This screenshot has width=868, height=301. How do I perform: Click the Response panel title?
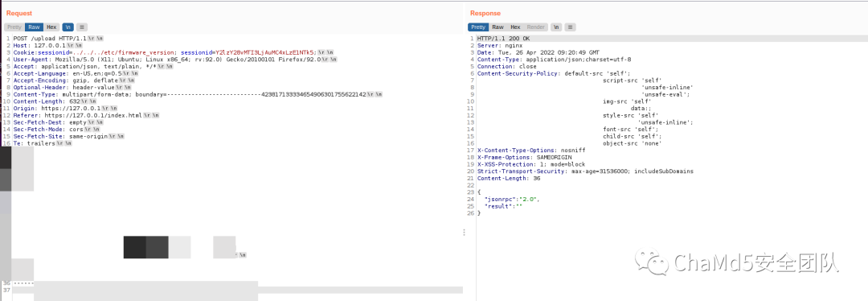pos(485,13)
